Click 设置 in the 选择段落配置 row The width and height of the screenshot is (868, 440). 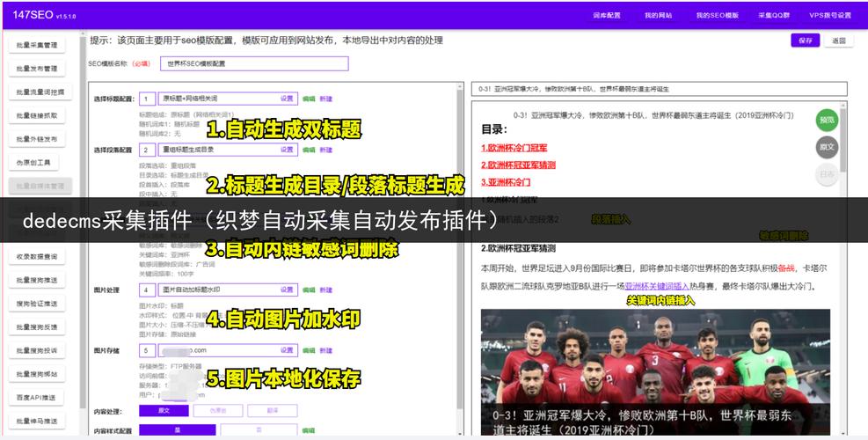(287, 150)
